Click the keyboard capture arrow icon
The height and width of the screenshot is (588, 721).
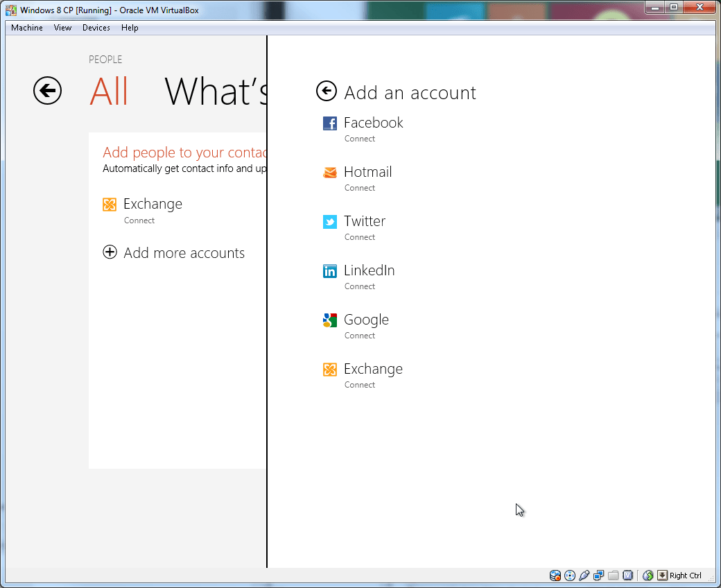pyautogui.click(x=662, y=575)
